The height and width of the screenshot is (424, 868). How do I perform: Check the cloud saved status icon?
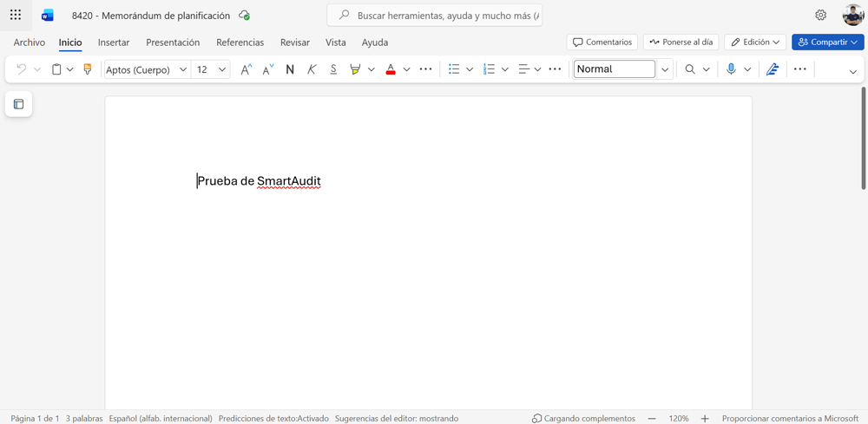click(244, 16)
